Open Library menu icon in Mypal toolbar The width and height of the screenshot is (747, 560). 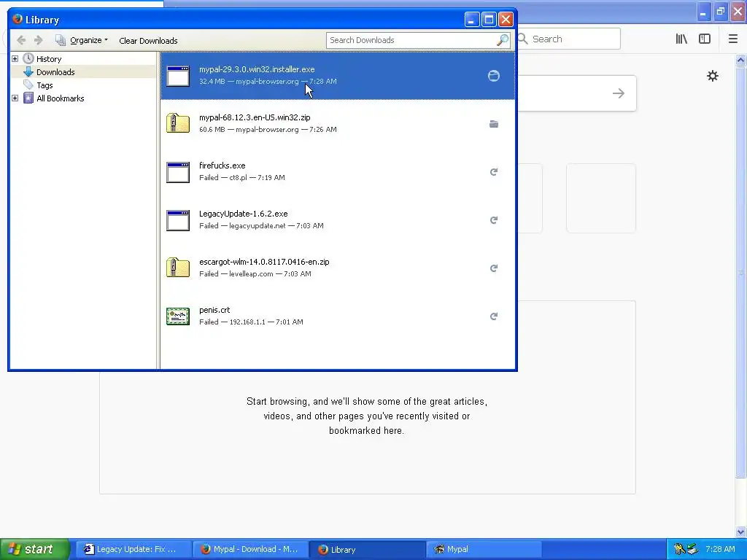[681, 39]
